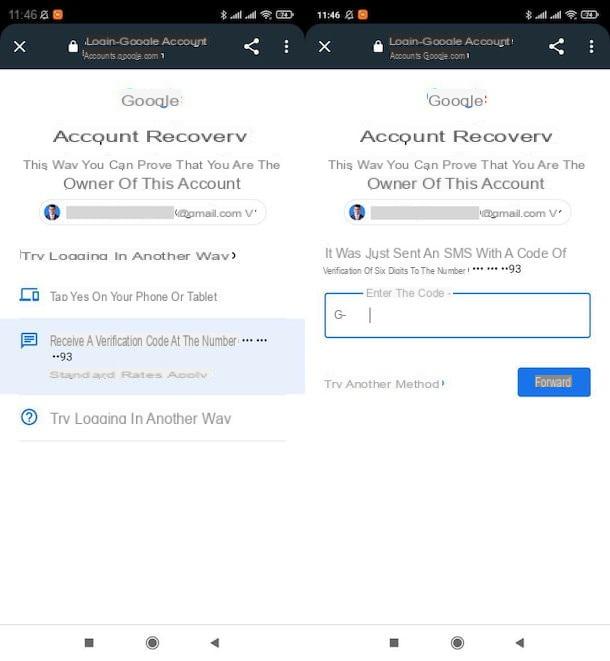The width and height of the screenshot is (610, 661).
Task: Open three-dot menu in right screen
Action: (x=591, y=46)
